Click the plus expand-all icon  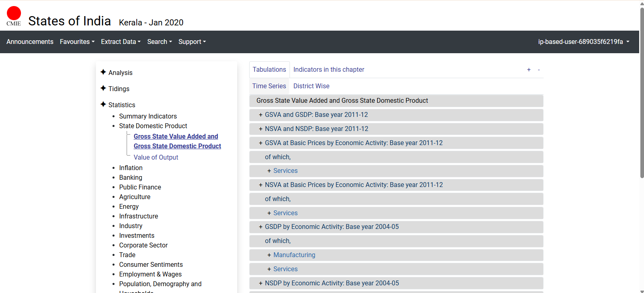coord(529,70)
